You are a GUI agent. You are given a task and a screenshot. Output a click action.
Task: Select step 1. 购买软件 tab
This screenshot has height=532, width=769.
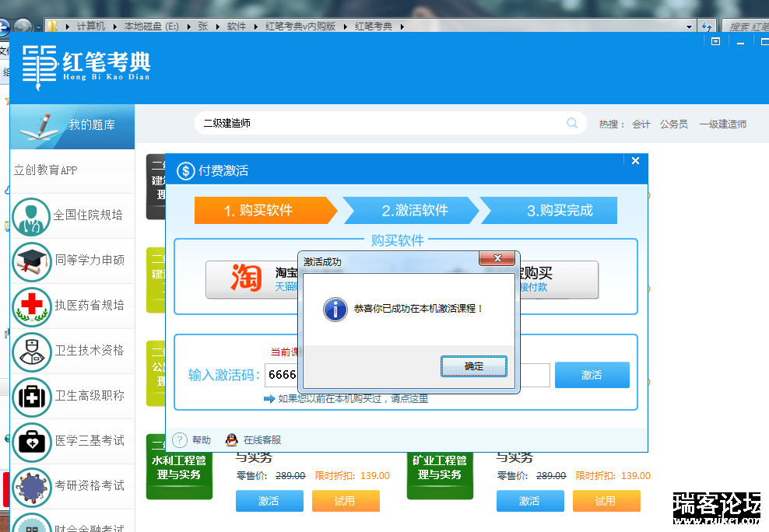click(x=265, y=210)
